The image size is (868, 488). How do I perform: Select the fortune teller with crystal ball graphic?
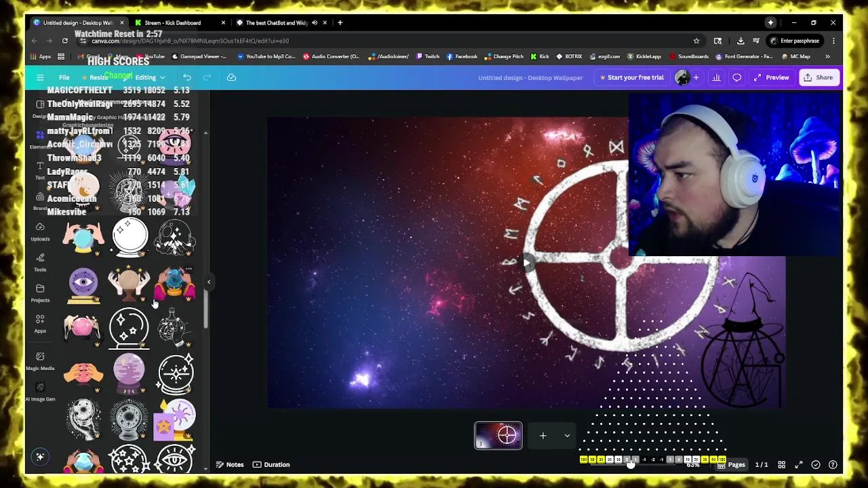pyautogui.click(x=175, y=284)
